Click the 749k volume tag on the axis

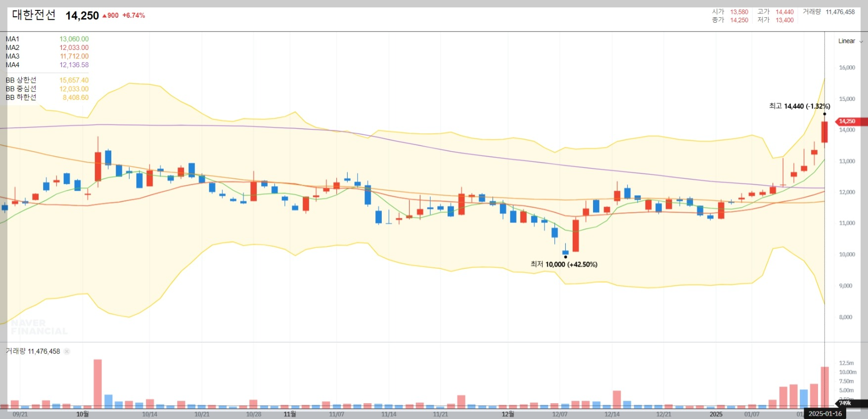(x=850, y=403)
